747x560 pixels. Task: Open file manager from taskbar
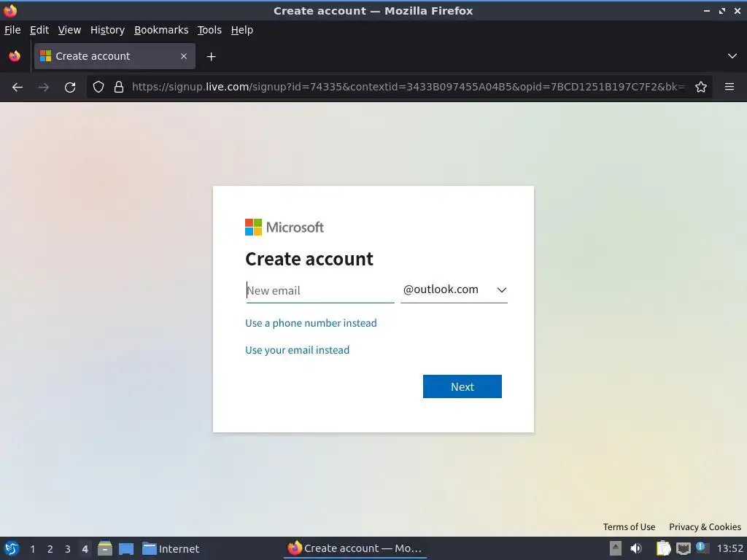pyautogui.click(x=105, y=548)
